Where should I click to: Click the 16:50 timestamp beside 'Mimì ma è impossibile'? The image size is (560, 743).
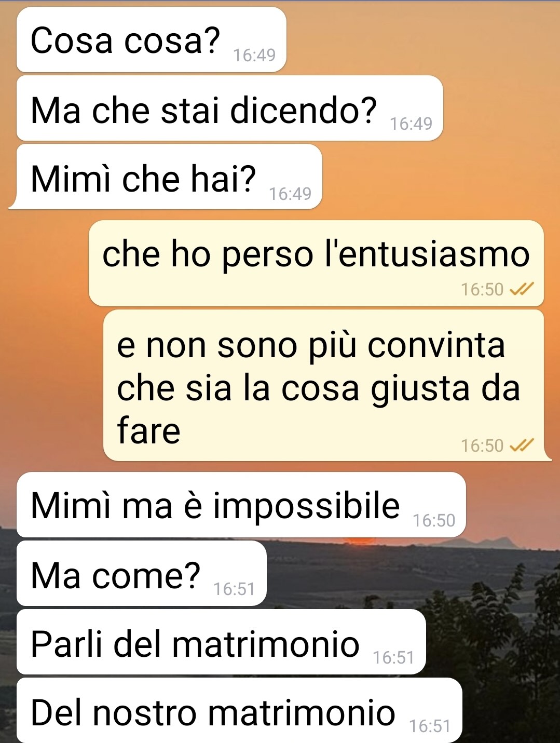(434, 520)
